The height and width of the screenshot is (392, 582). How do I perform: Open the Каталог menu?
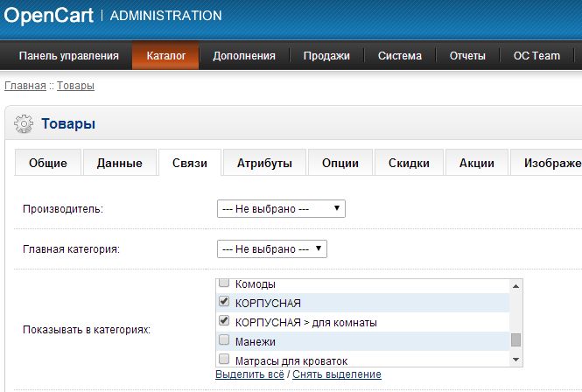click(x=166, y=55)
